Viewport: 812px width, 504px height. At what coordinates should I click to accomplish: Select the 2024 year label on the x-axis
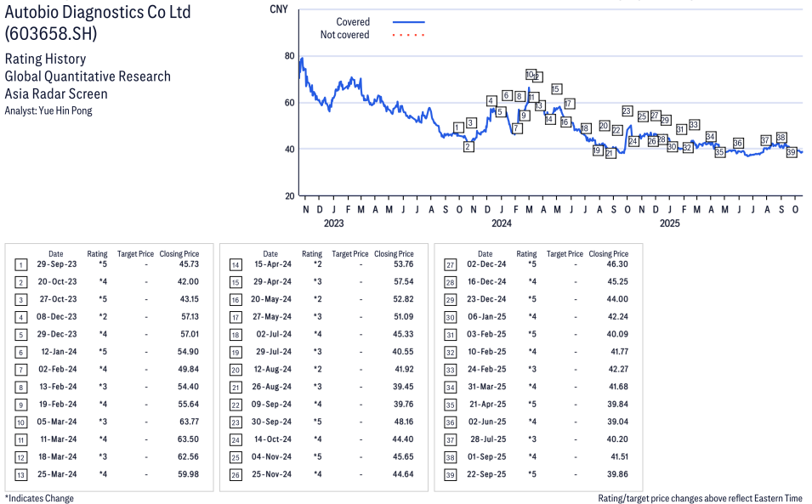click(501, 224)
